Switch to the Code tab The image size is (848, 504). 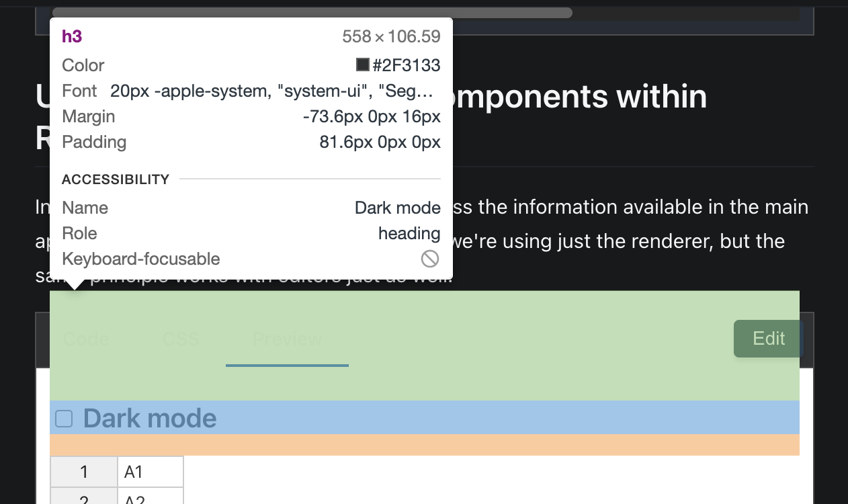tap(85, 339)
